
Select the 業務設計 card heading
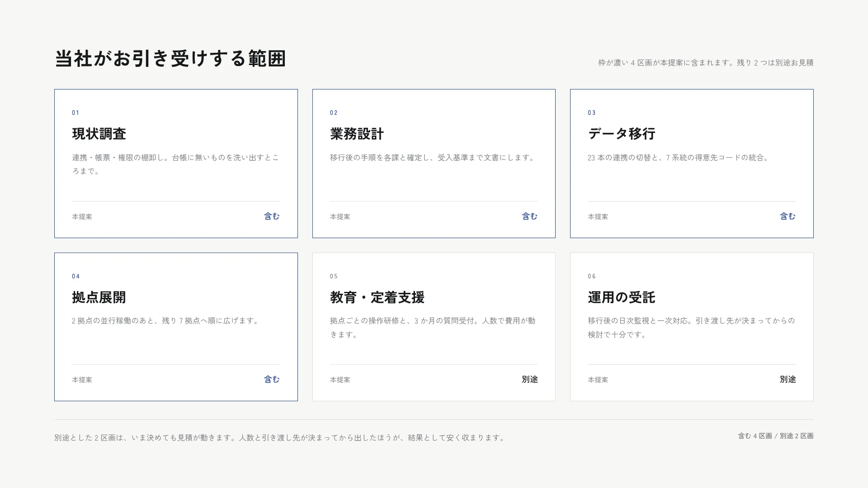tap(357, 134)
